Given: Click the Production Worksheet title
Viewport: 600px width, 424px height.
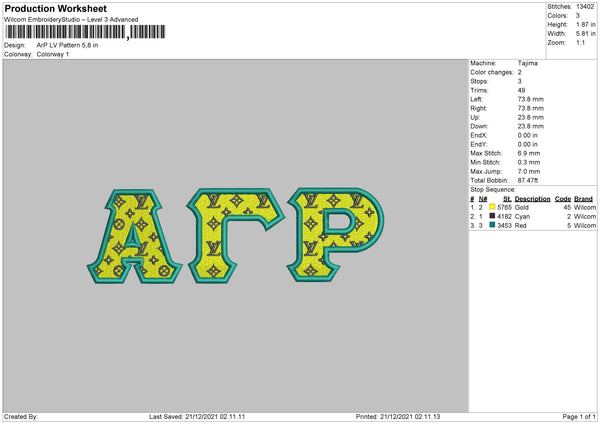Looking at the screenshot, I should (x=55, y=8).
